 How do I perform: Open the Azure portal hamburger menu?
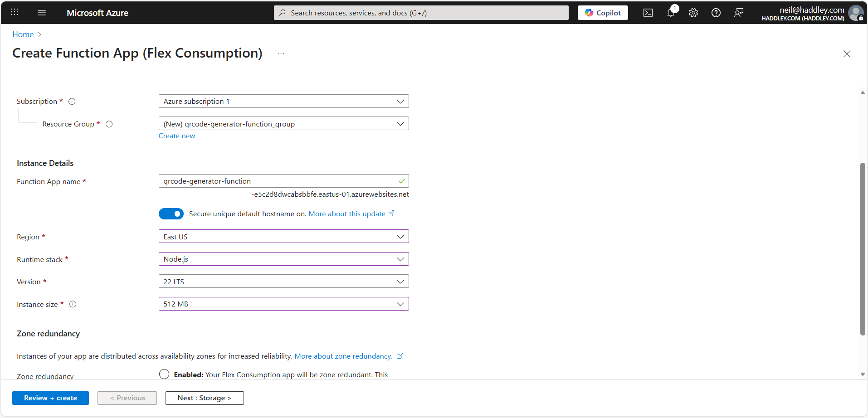coord(42,13)
